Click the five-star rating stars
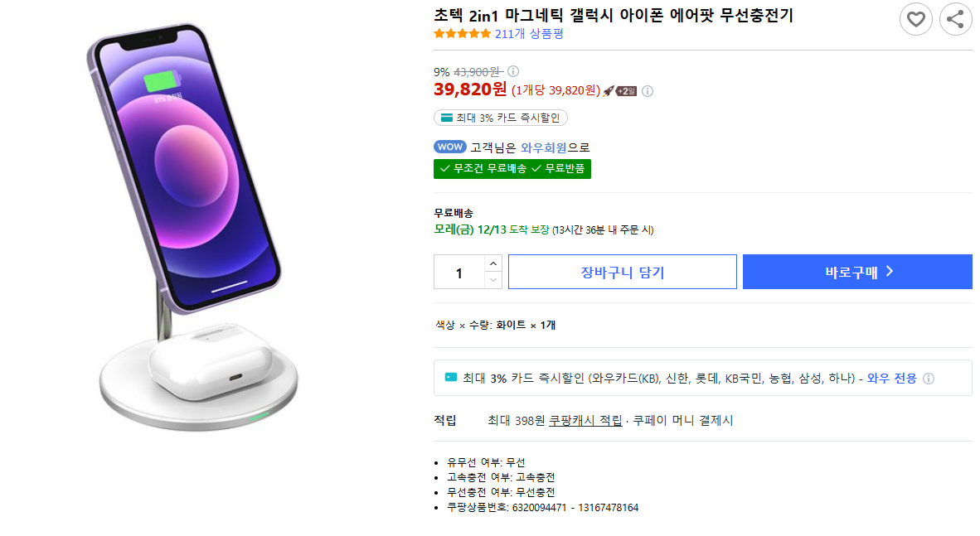The width and height of the screenshot is (980, 536). (463, 34)
